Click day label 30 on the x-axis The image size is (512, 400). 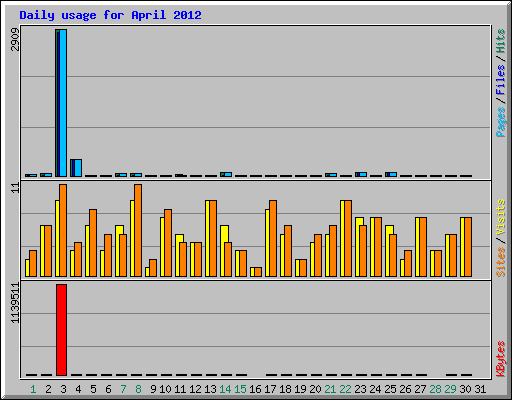coord(465,389)
